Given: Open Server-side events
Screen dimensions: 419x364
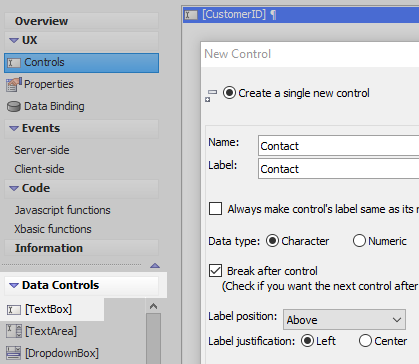Looking at the screenshot, I should click(42, 150).
